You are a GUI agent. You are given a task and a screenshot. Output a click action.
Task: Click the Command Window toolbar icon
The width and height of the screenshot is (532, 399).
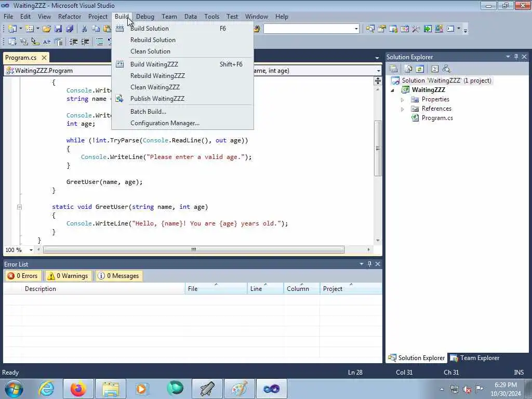pyautogui.click(x=450, y=29)
